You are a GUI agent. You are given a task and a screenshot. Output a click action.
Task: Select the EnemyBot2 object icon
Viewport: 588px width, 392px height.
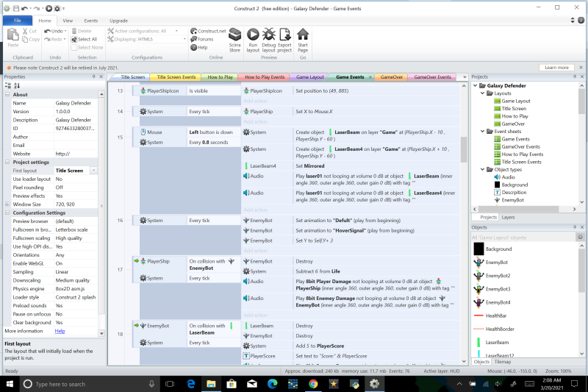(x=478, y=275)
